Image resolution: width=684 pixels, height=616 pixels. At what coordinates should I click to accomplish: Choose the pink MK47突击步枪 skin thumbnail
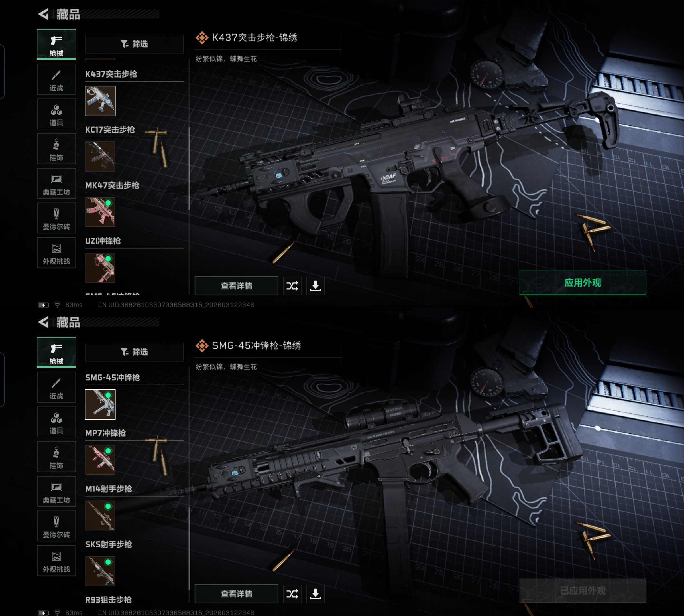pos(100,212)
